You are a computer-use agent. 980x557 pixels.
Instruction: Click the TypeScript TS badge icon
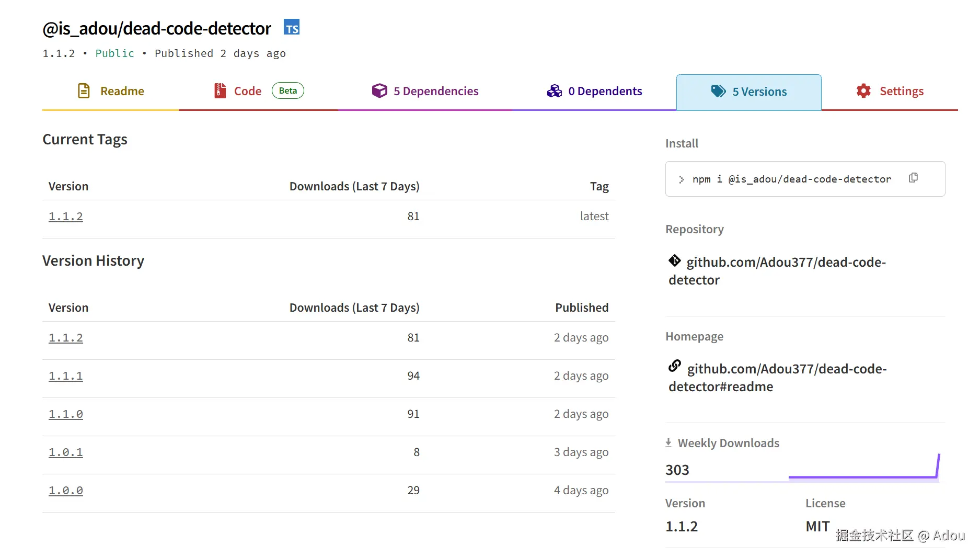pyautogui.click(x=292, y=27)
